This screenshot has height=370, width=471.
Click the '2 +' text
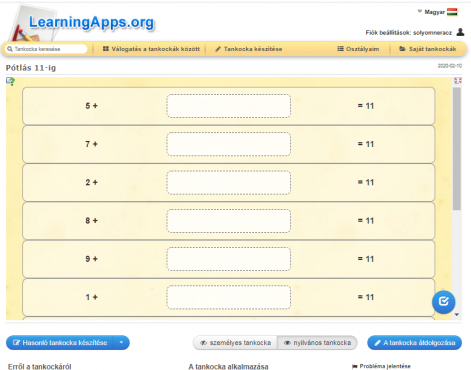pos(91,183)
